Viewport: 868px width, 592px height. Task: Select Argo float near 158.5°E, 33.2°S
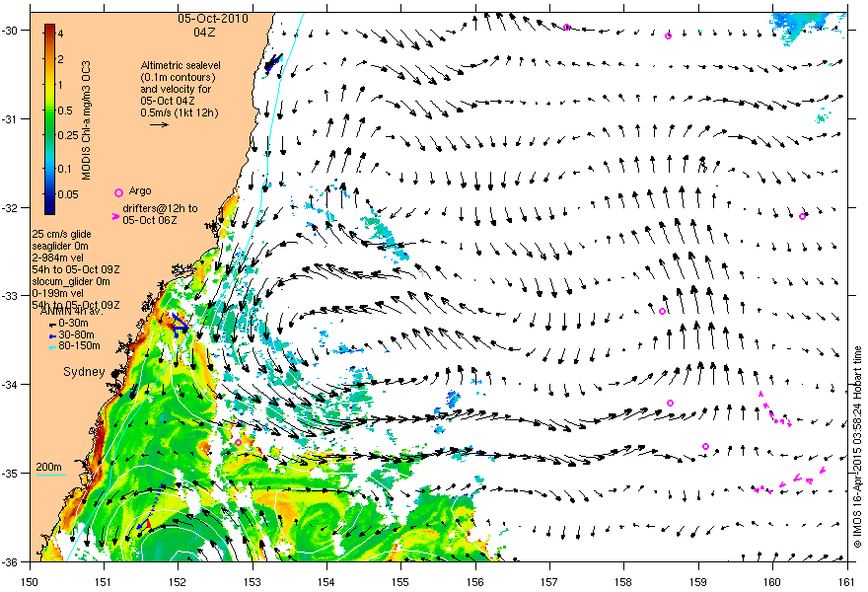(662, 311)
